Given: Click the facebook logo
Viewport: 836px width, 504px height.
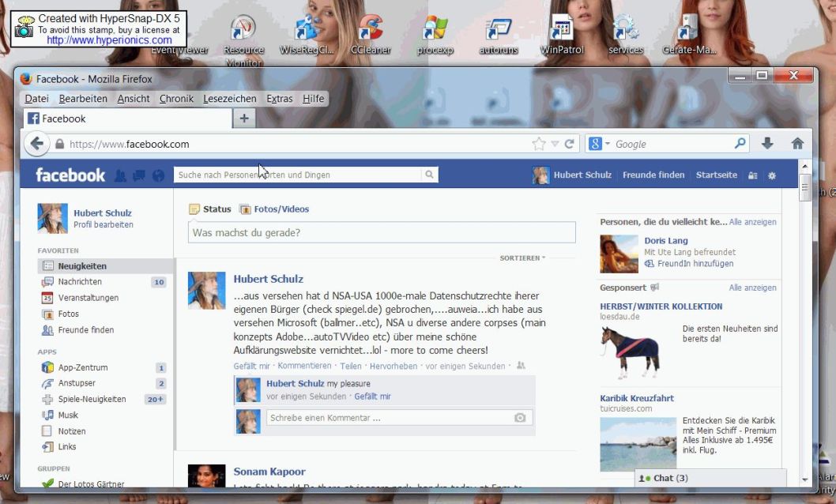Looking at the screenshot, I should [70, 175].
